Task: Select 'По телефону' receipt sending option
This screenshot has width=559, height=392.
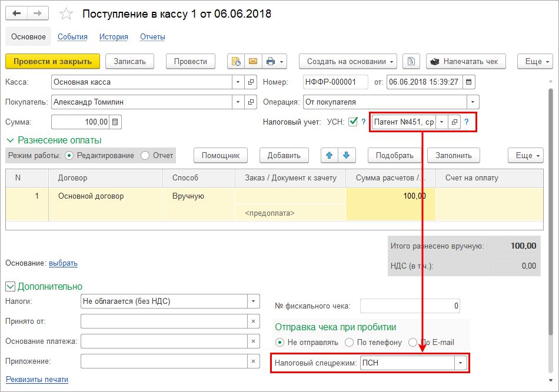Action: tap(349, 343)
